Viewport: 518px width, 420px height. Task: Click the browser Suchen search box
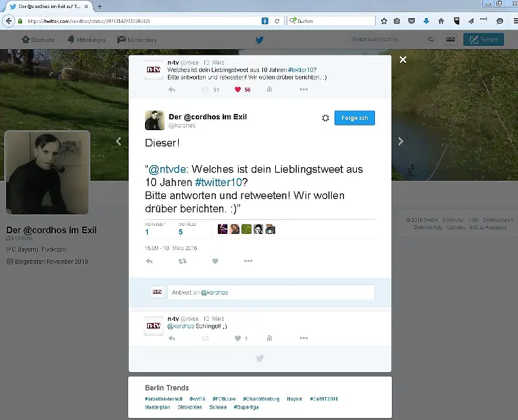click(x=331, y=21)
